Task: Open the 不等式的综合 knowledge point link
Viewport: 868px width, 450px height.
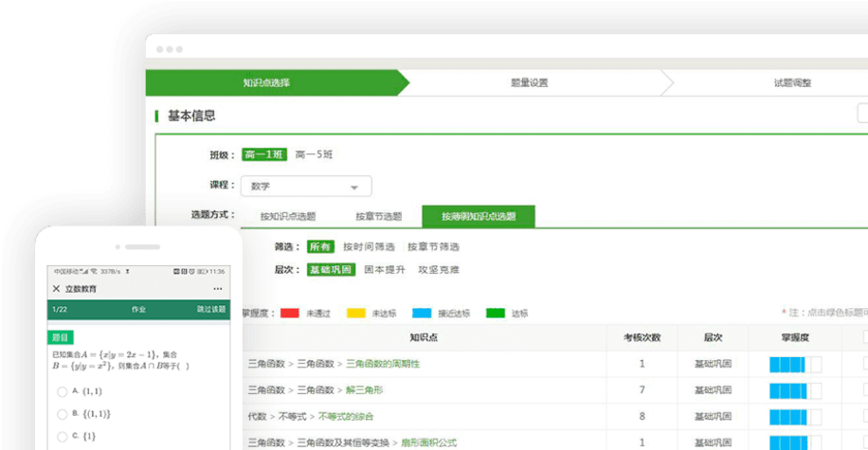Action: (x=346, y=416)
